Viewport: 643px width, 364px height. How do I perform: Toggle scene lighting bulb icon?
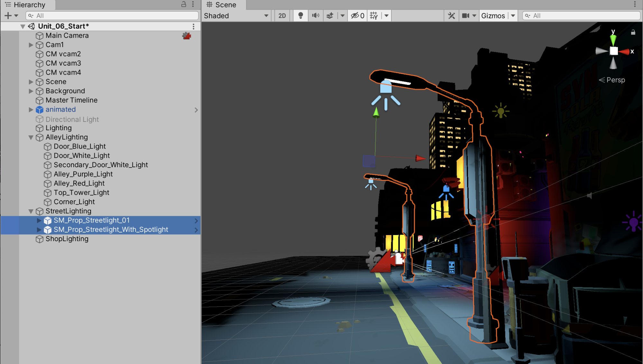300,15
